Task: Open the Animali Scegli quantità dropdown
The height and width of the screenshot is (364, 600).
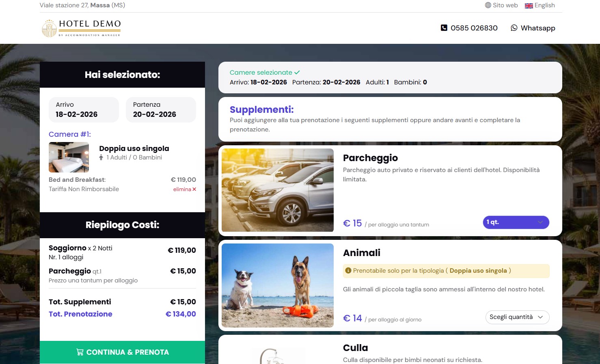Action: pyautogui.click(x=517, y=317)
